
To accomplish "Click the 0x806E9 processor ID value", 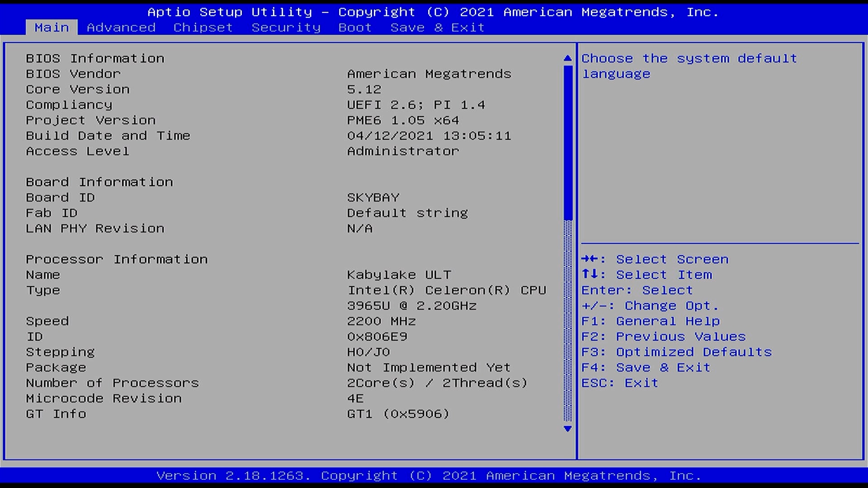I will [377, 337].
